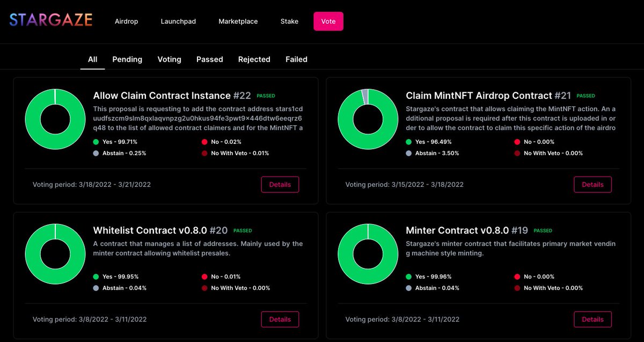Click the Whitelist Contract description text
This screenshot has height=342, width=644.
(198, 249)
